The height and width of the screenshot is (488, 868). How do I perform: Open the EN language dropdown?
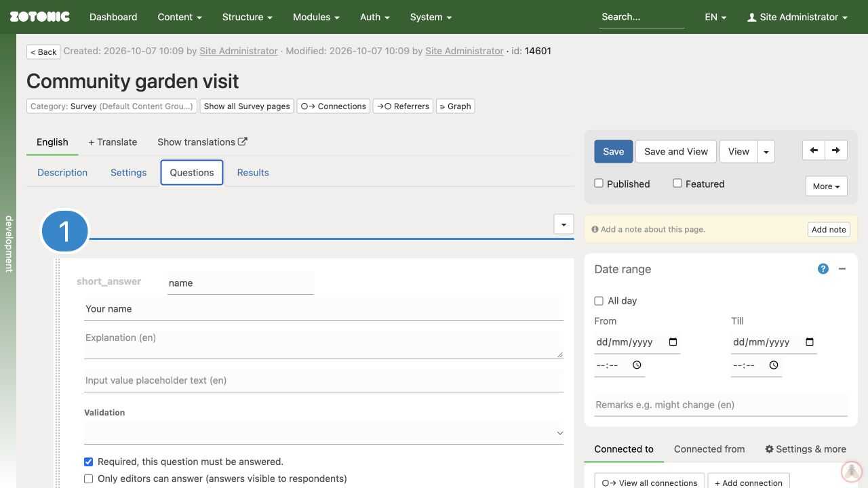[x=715, y=17]
